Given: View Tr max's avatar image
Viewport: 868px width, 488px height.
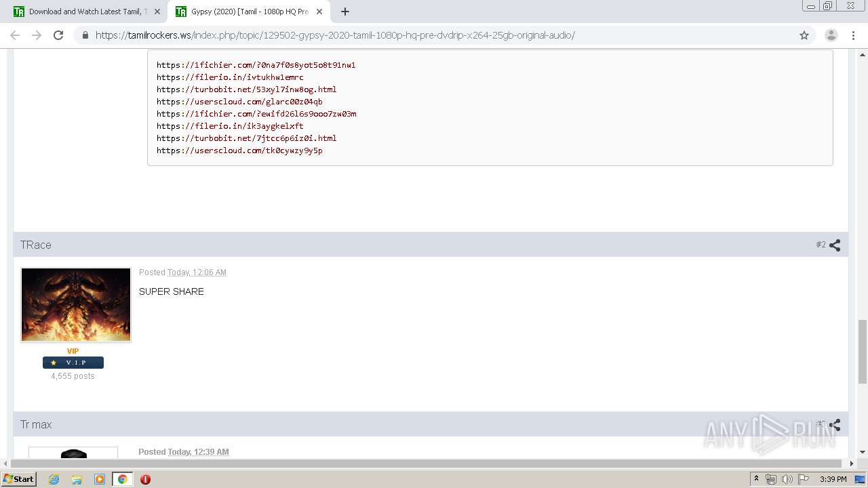Looking at the screenshot, I should (x=73, y=453).
